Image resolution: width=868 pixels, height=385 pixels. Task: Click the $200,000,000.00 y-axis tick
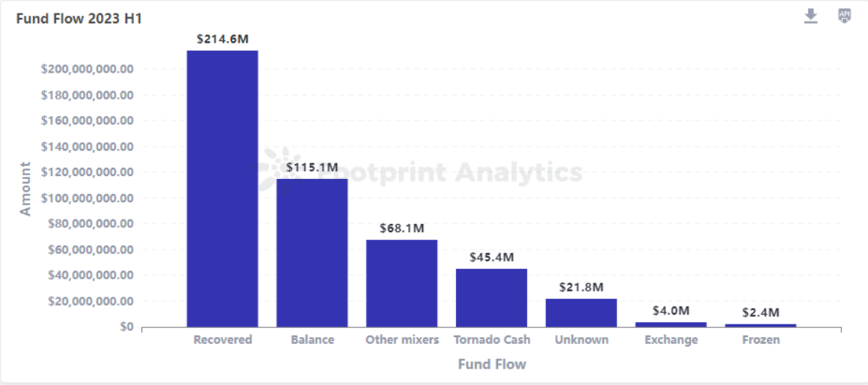point(87,69)
